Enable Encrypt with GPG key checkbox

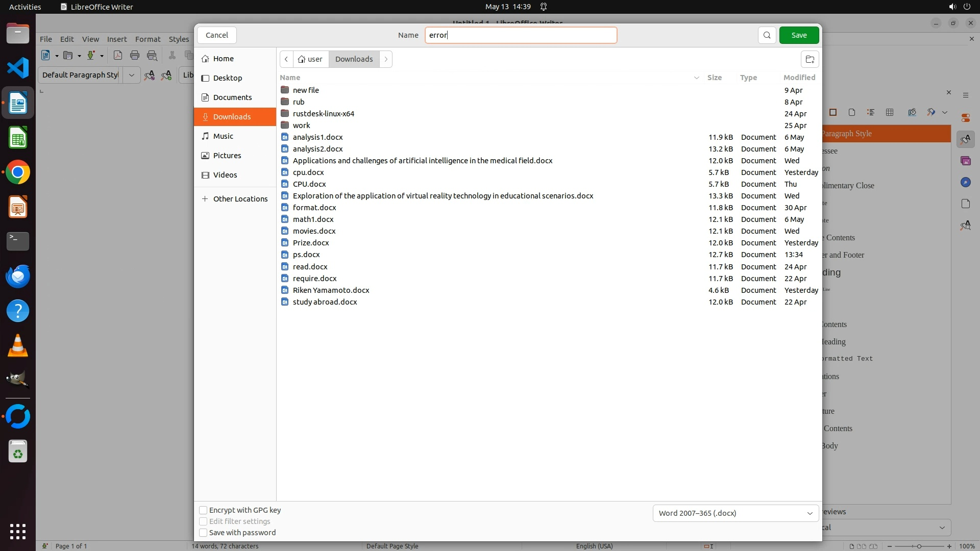tap(203, 510)
